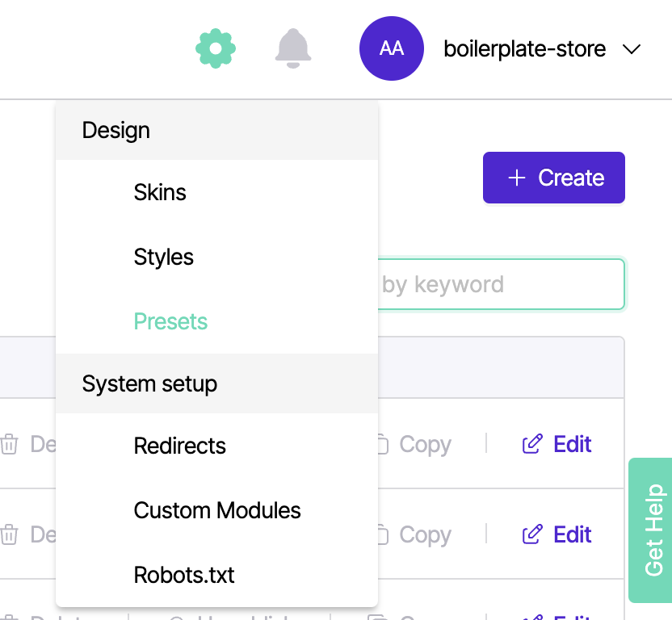Click Edit link in second row
Screen dimensions: 672x620
click(x=556, y=534)
